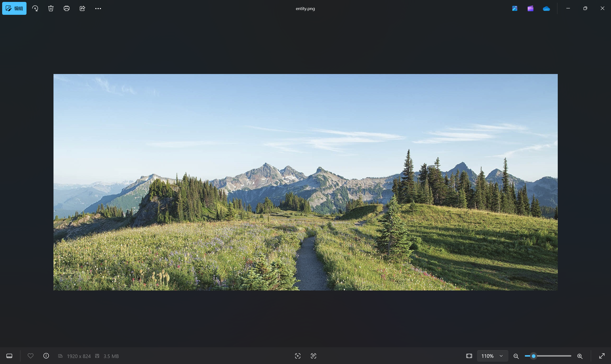Open the OneDrive cloud icon
Image resolution: width=611 pixels, height=364 pixels.
[x=546, y=9]
